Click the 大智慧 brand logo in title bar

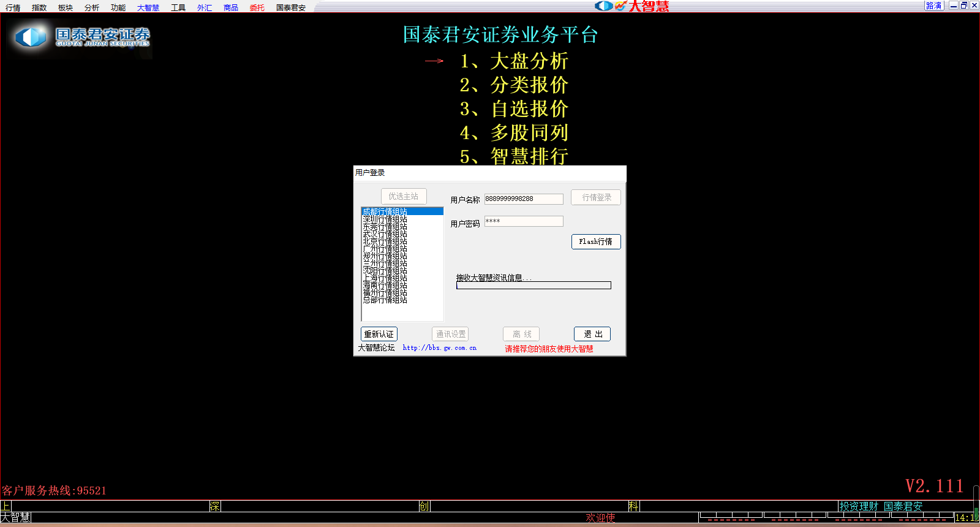(x=632, y=6)
